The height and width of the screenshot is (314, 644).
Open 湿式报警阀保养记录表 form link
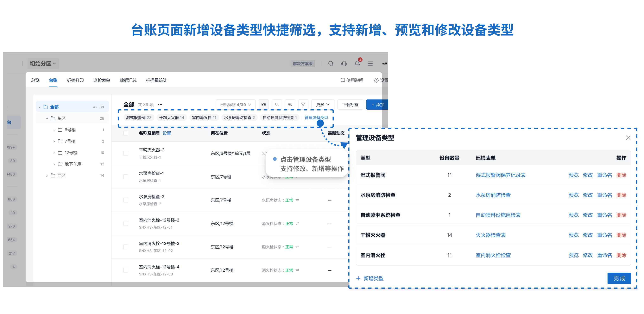500,175
